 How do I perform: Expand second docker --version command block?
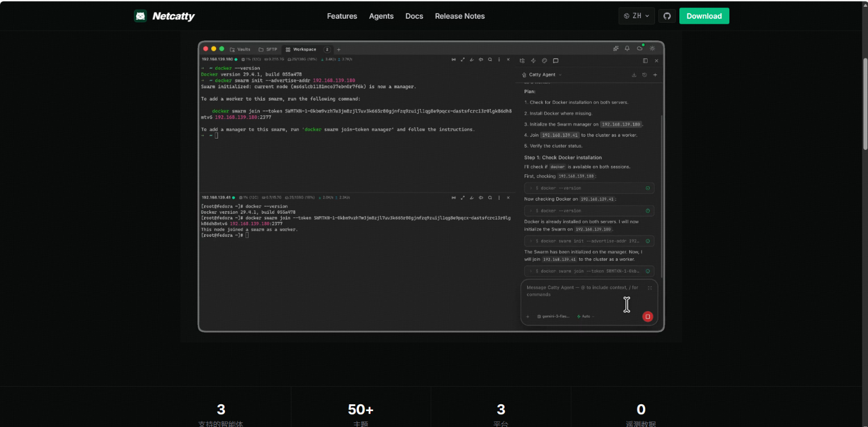[x=589, y=211]
